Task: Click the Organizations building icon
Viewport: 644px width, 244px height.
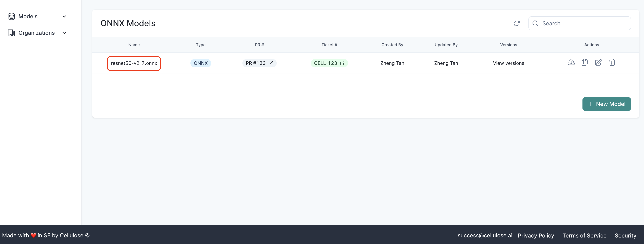Action: coord(11,33)
